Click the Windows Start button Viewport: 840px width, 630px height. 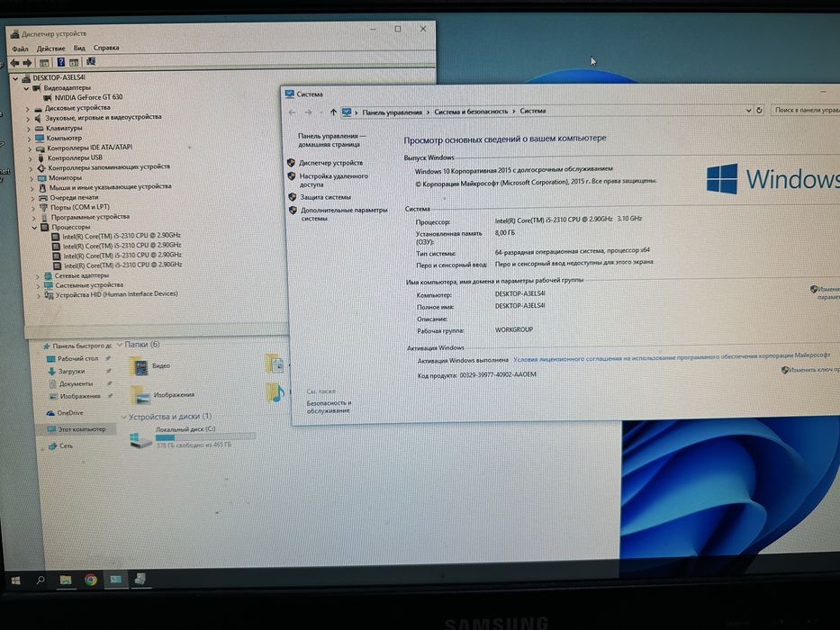click(15, 580)
